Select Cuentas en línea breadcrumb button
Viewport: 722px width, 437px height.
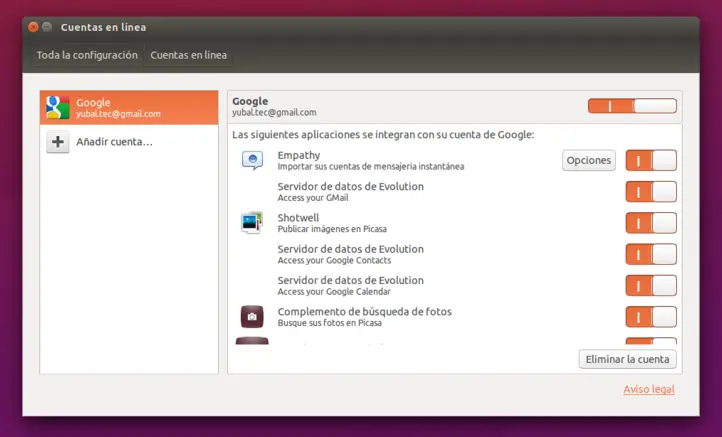pyautogui.click(x=188, y=55)
